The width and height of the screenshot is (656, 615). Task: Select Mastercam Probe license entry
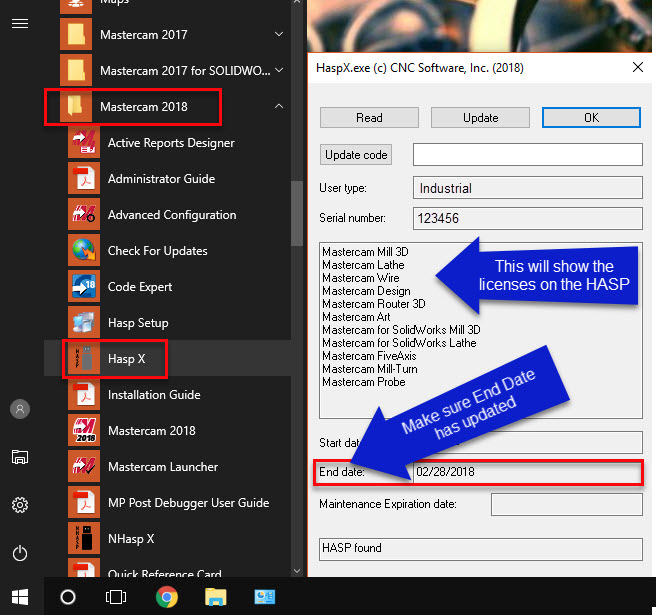(x=364, y=382)
